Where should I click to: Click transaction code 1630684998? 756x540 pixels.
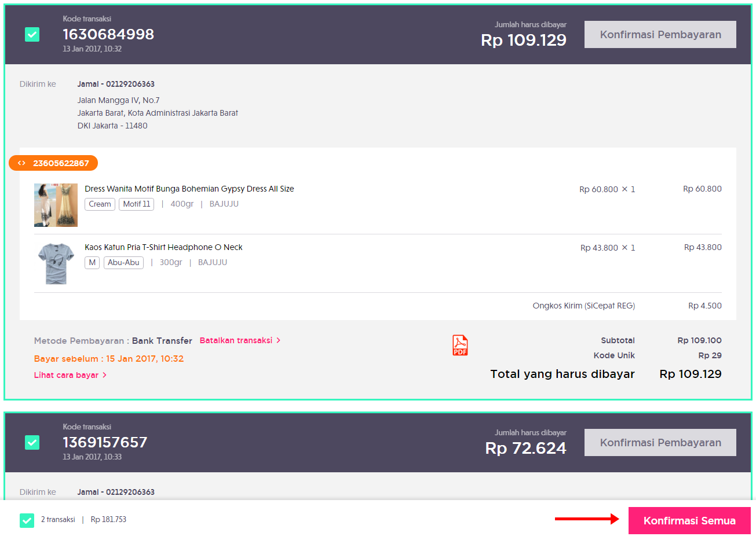tap(108, 34)
